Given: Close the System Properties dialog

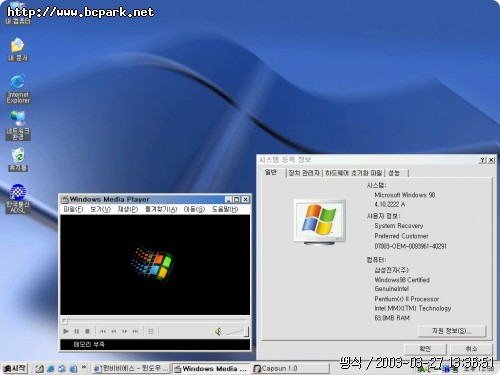Looking at the screenshot, I should pyautogui.click(x=491, y=160).
